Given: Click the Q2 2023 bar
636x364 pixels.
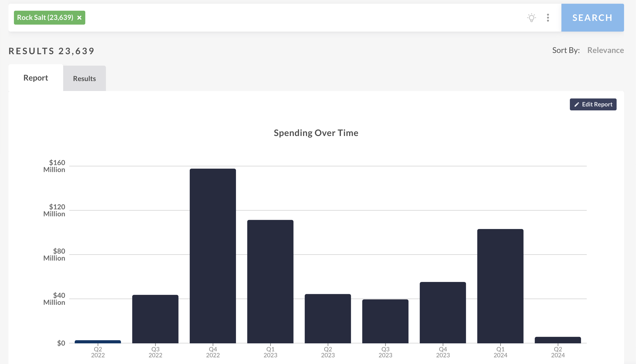Looking at the screenshot, I should [x=328, y=318].
